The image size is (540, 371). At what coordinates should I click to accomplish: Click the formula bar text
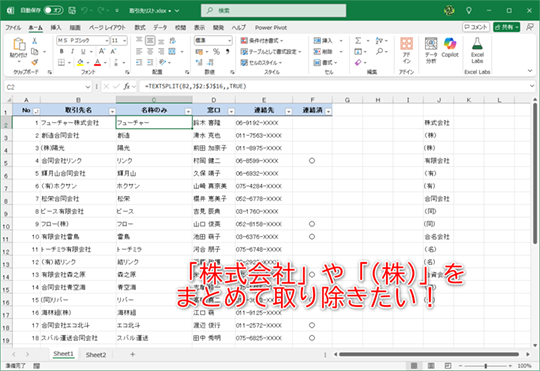(x=195, y=86)
